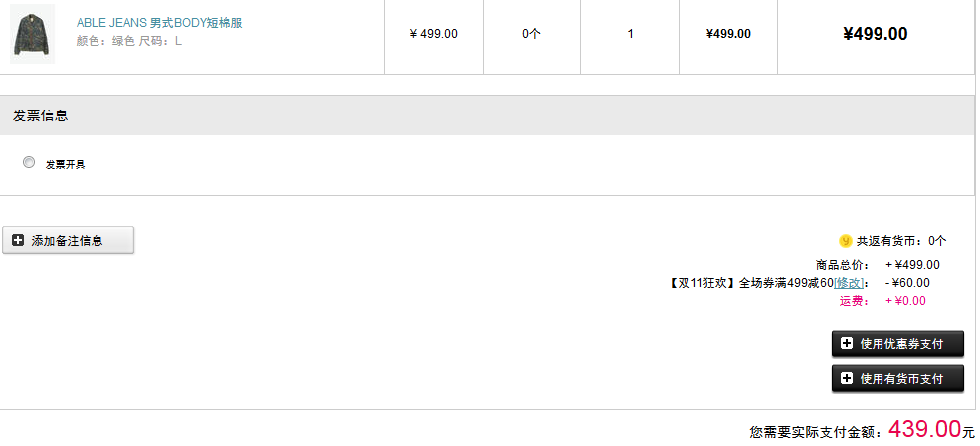Viewport: 980px width, 446px height.
Task: Click plus icon on 使用优惠券支付
Action: click(x=847, y=344)
